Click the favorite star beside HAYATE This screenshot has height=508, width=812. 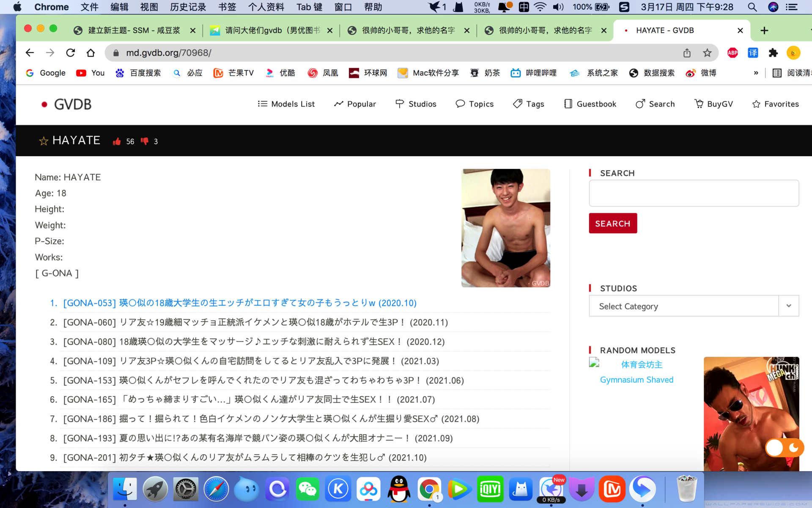pyautogui.click(x=43, y=141)
